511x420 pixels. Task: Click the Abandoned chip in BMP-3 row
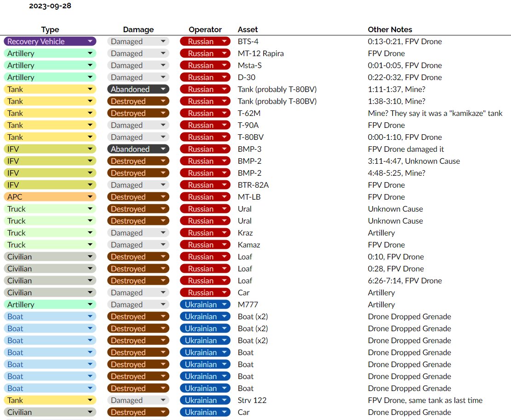tap(138, 149)
